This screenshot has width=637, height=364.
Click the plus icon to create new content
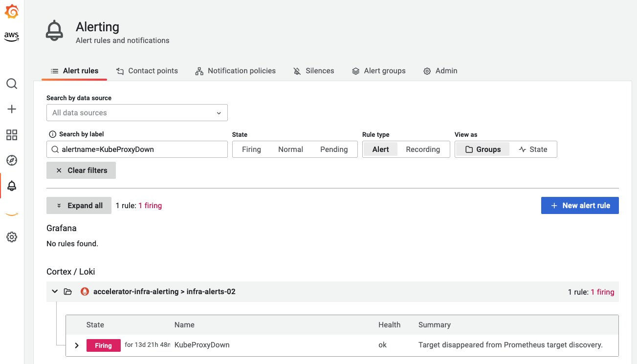click(12, 109)
